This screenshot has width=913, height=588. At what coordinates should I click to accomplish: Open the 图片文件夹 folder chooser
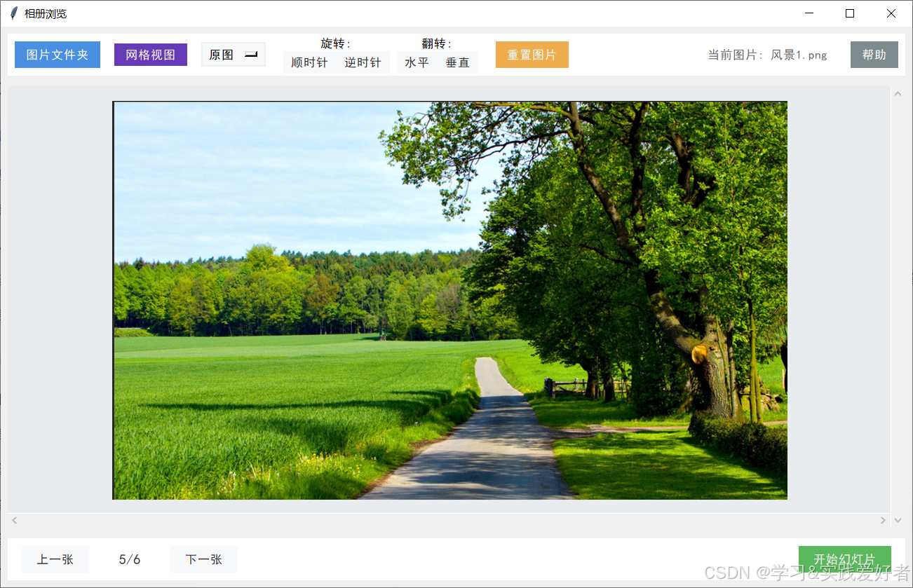[58, 55]
